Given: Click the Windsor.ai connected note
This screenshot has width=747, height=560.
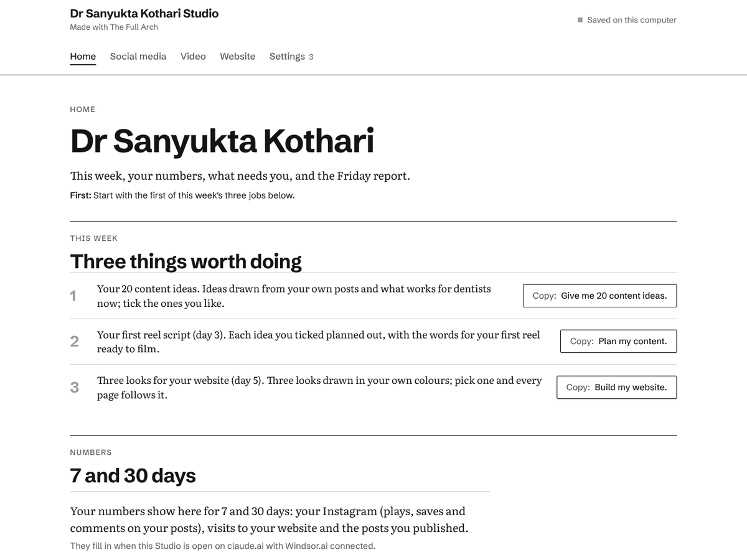Looking at the screenshot, I should 223,546.
